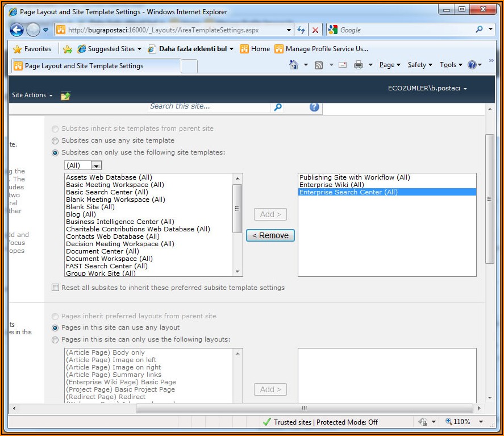Open the ECOZUMLER\b.postacı user menu
Image resolution: width=504 pixels, height=436 pixels.
coord(427,89)
